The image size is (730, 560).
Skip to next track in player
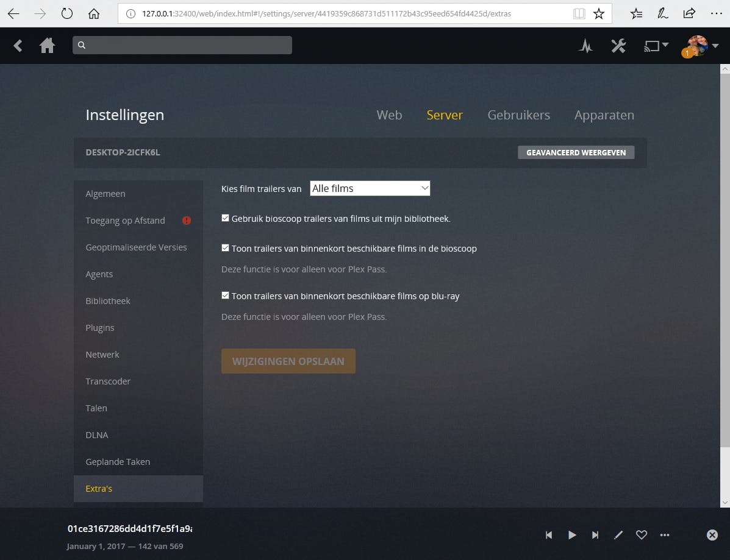click(x=595, y=535)
